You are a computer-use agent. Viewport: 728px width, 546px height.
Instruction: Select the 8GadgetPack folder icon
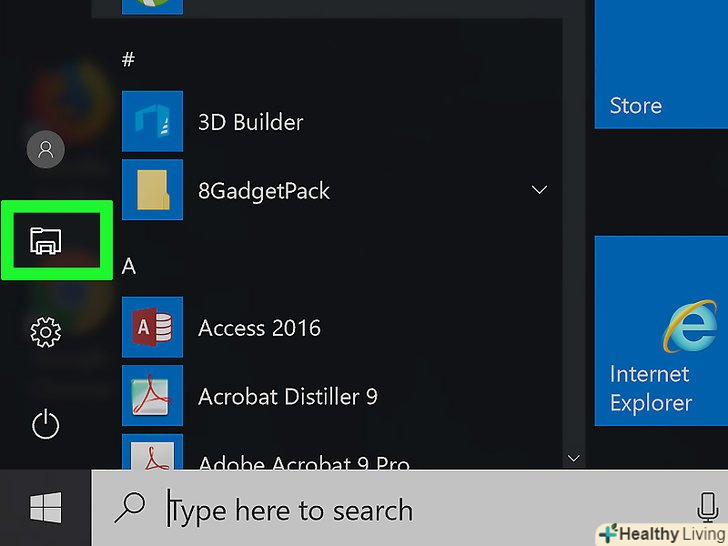coord(152,190)
